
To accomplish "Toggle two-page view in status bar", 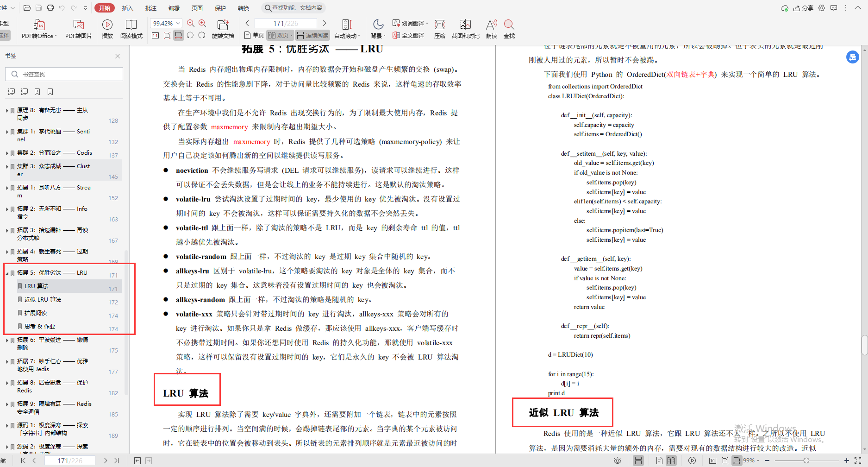I will 671,461.
